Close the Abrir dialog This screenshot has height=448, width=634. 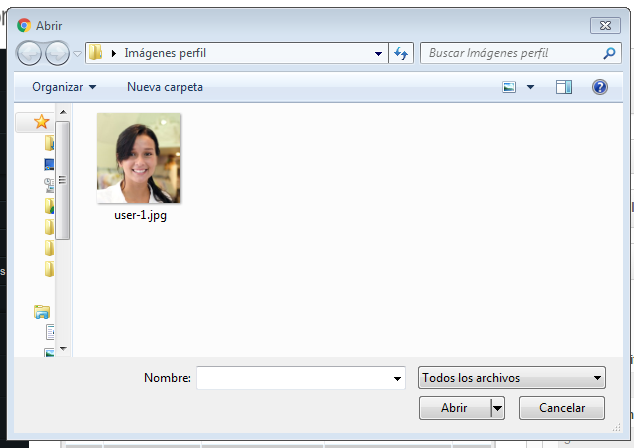pos(605,25)
